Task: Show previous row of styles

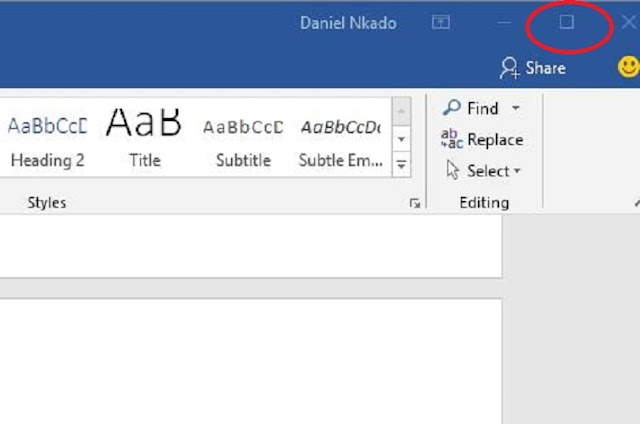Action: click(401, 111)
